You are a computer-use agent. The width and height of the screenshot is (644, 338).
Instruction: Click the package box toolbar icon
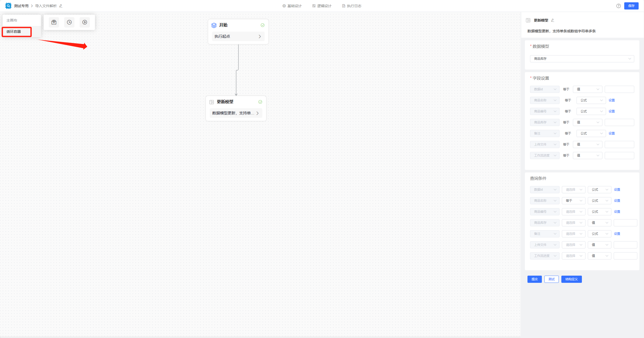pyautogui.click(x=54, y=22)
